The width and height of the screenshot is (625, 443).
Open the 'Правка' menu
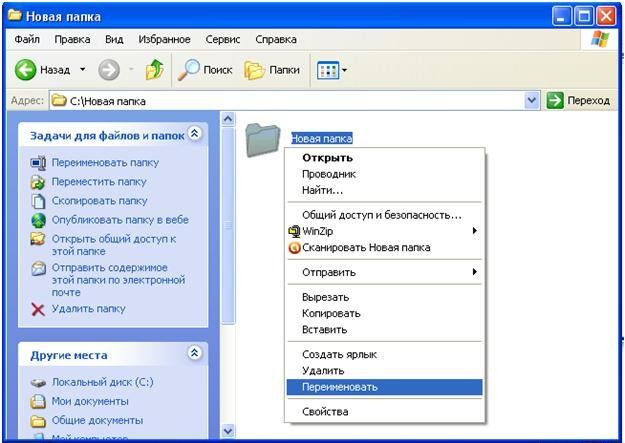pyautogui.click(x=72, y=39)
